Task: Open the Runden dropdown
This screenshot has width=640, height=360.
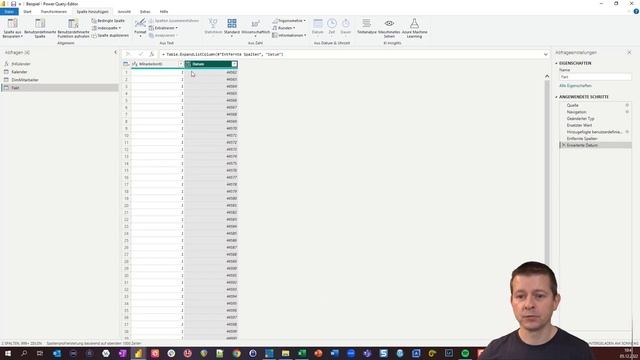Action: pyautogui.click(x=284, y=28)
